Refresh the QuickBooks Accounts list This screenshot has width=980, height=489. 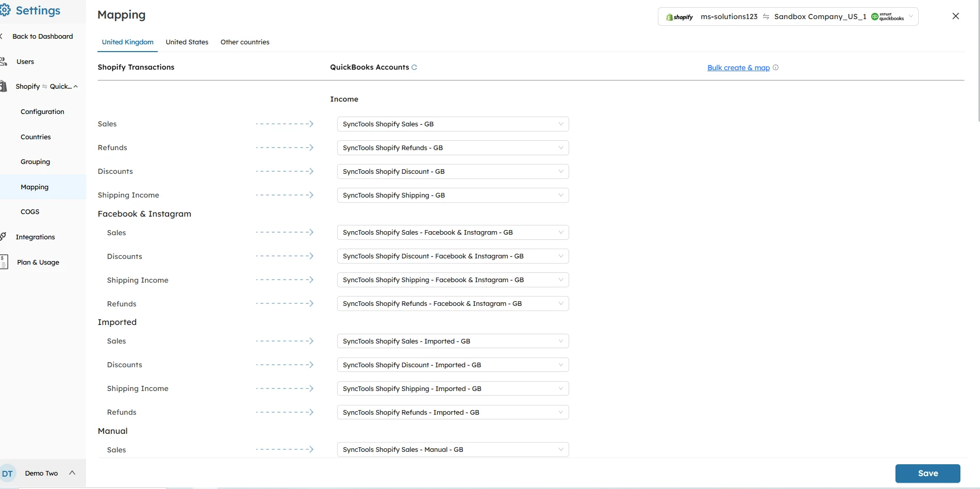[414, 67]
